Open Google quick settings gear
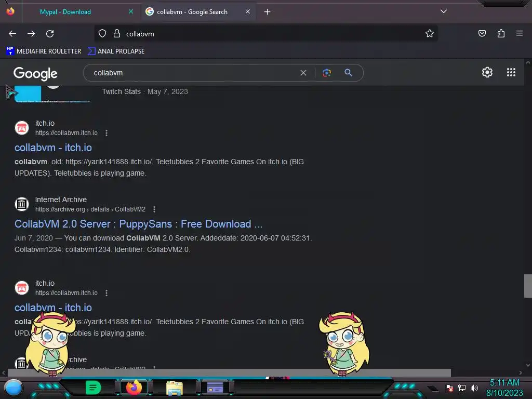The image size is (532, 399). (x=487, y=72)
